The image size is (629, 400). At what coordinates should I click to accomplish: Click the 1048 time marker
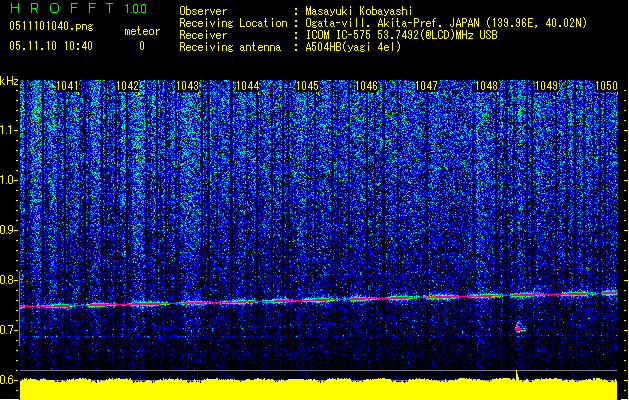pos(486,86)
